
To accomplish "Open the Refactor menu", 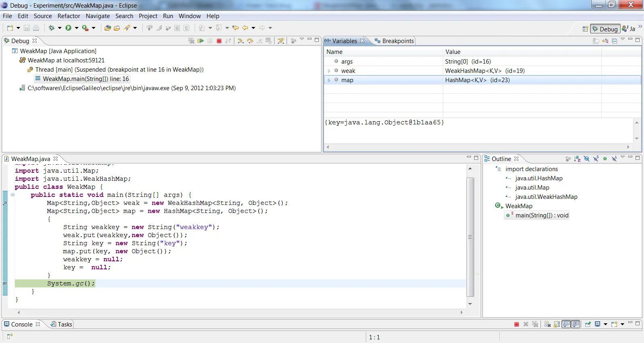I will (69, 16).
